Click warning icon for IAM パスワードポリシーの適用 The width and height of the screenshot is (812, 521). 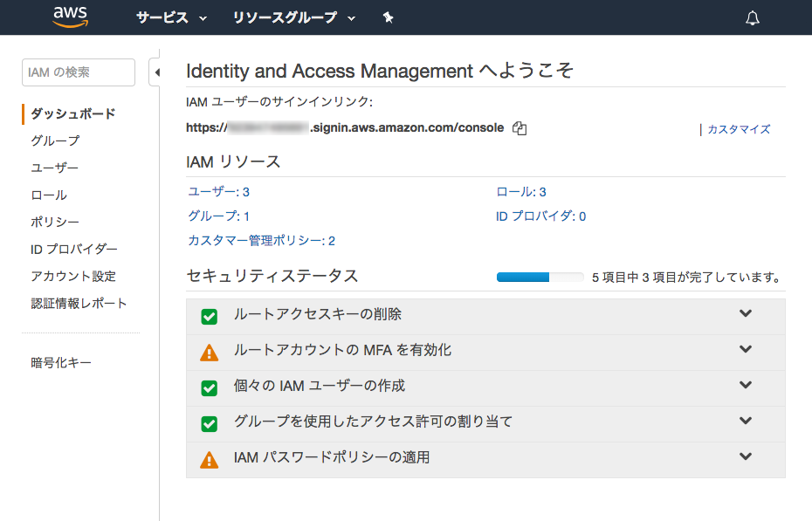(x=210, y=459)
